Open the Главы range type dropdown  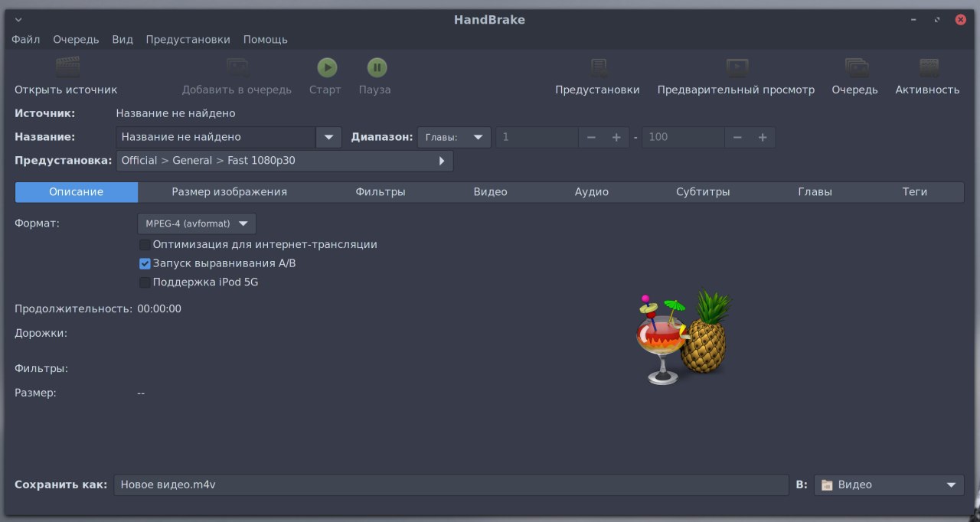pos(455,137)
